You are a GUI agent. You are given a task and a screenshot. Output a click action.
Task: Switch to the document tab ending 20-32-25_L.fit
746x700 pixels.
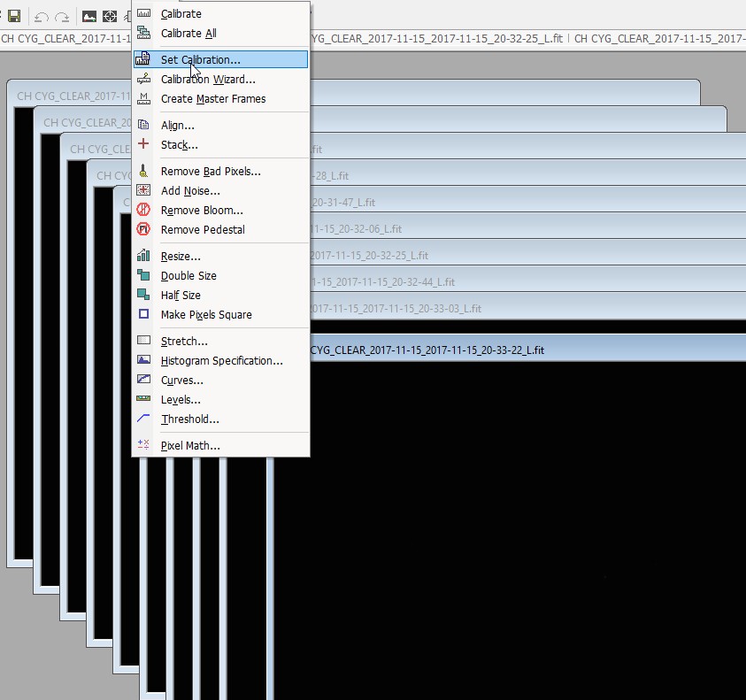click(x=437, y=39)
